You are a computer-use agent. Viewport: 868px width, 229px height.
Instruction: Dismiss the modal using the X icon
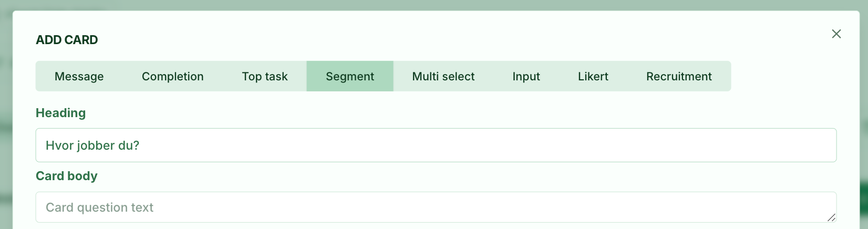pyautogui.click(x=836, y=34)
